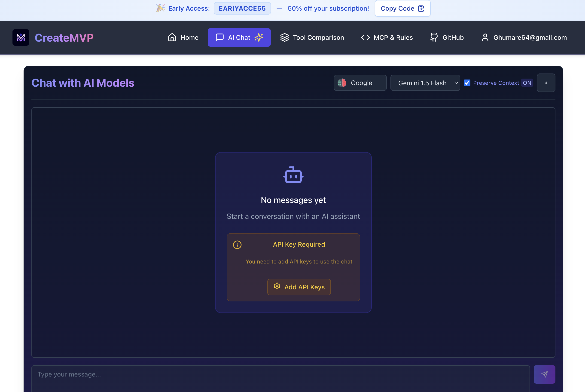Image resolution: width=585 pixels, height=392 pixels.
Task: Open the GitHub link in navbar
Action: click(447, 37)
